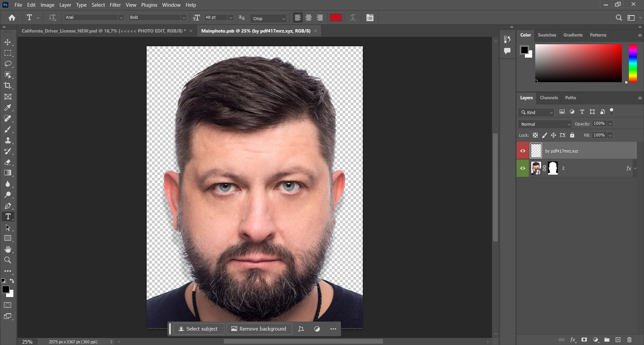This screenshot has height=345, width=644.
Task: Open the Arial font family dropdown
Action: pos(121,17)
